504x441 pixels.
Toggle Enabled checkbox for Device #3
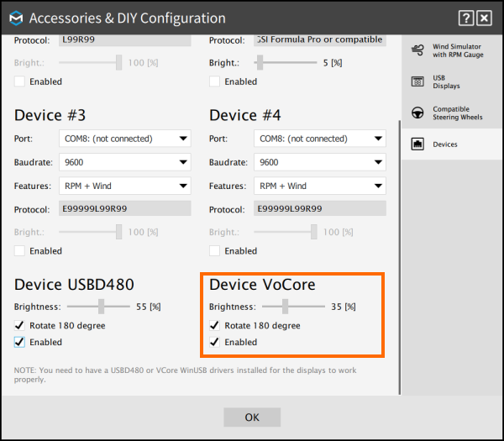tap(19, 250)
